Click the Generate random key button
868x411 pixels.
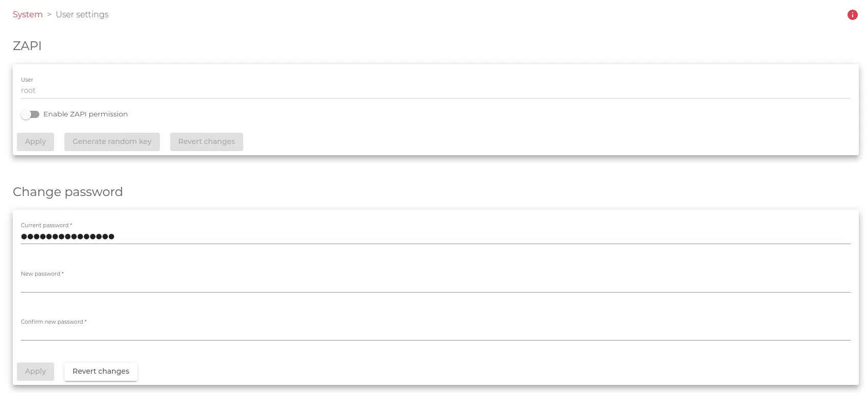coord(112,141)
